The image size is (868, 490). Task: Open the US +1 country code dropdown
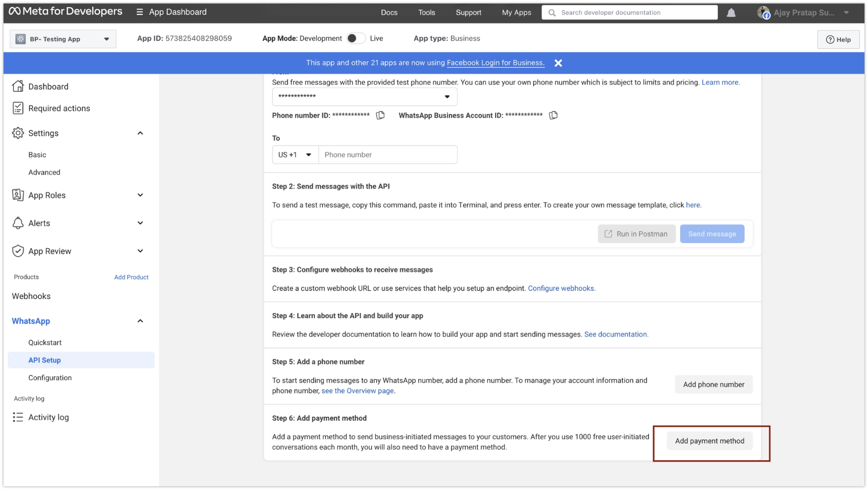pos(295,154)
